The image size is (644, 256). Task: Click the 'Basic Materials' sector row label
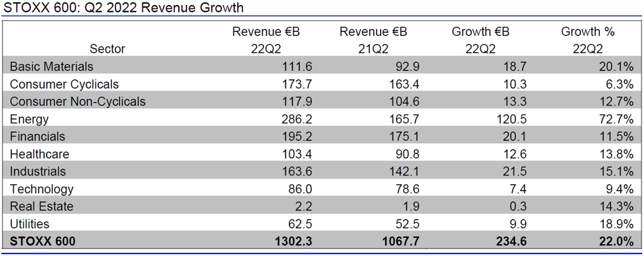52,66
